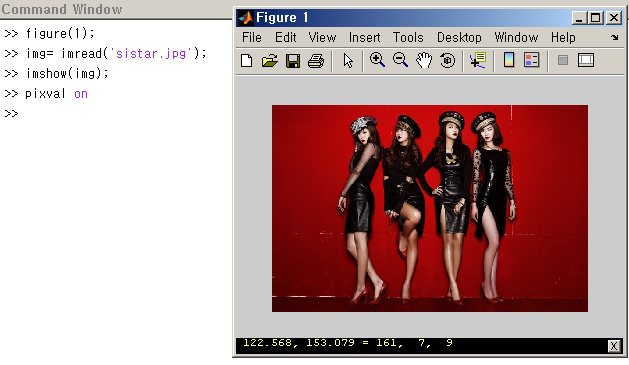Click the pixel value readout text
Screen dimensions: 629x365
[x=348, y=343]
